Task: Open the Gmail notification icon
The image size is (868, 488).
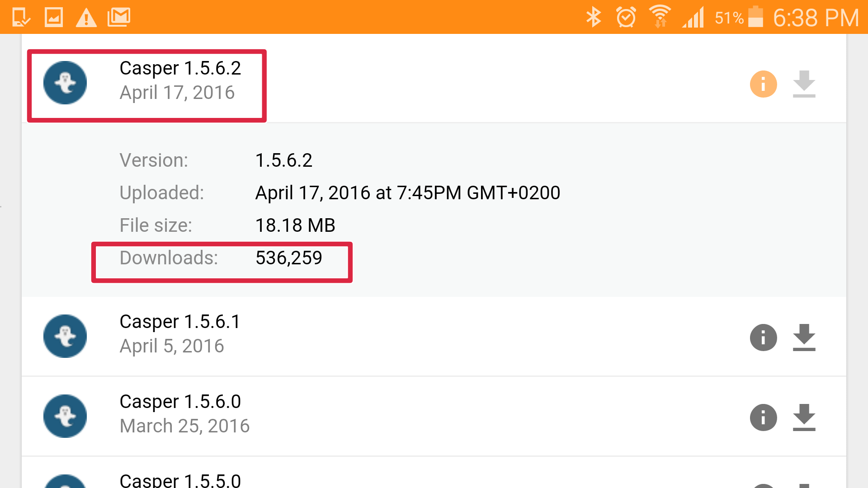Action: pos(119,18)
